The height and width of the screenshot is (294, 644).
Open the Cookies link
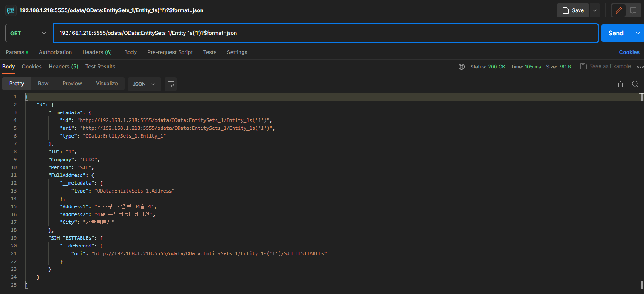click(x=629, y=52)
